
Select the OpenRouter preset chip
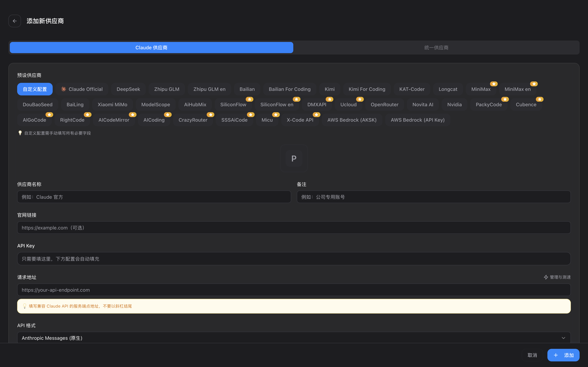coord(384,105)
